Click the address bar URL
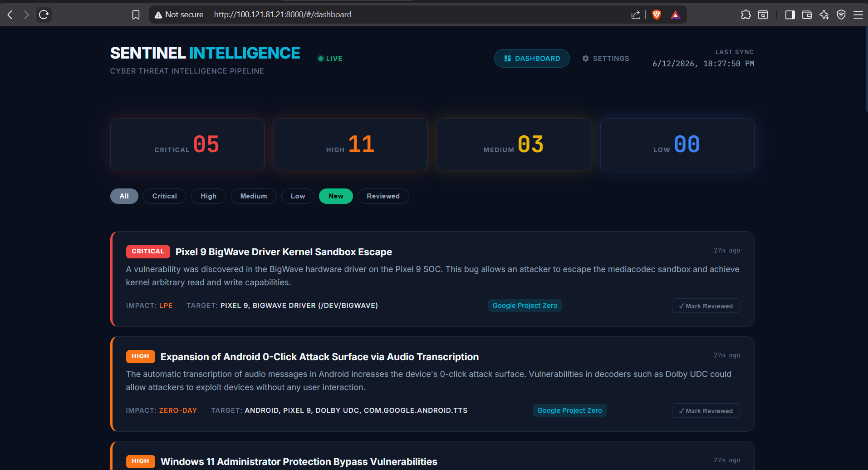868x470 pixels. point(283,15)
